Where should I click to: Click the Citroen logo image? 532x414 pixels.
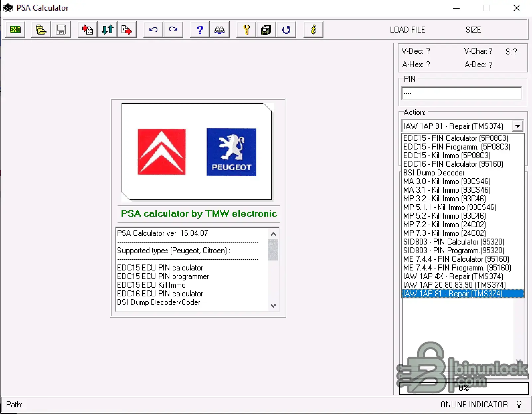pyautogui.click(x=162, y=152)
